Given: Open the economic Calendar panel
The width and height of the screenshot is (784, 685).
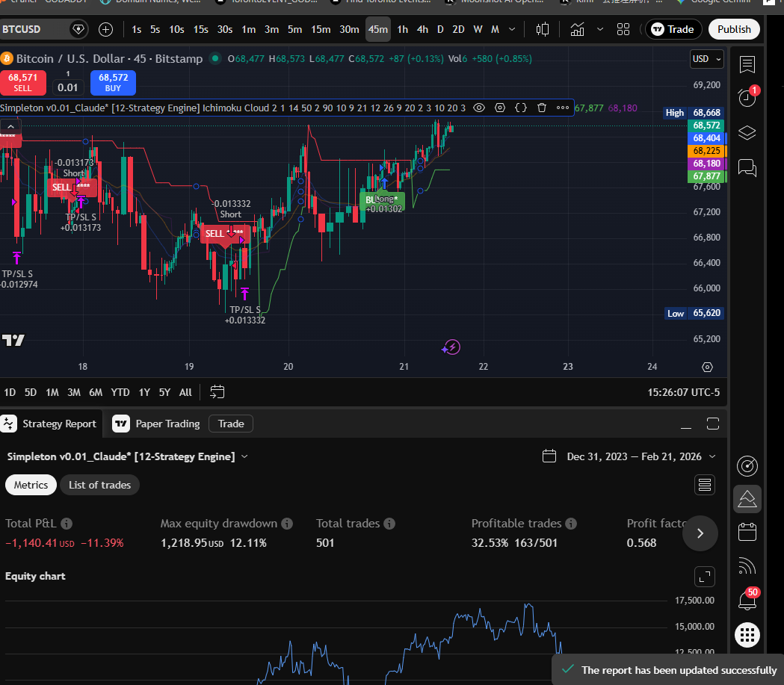Looking at the screenshot, I should point(747,532).
